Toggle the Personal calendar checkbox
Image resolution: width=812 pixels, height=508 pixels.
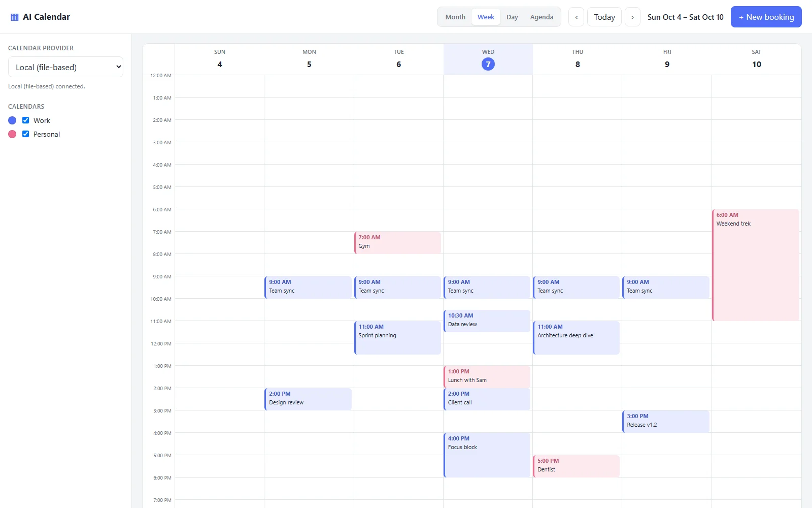point(25,134)
